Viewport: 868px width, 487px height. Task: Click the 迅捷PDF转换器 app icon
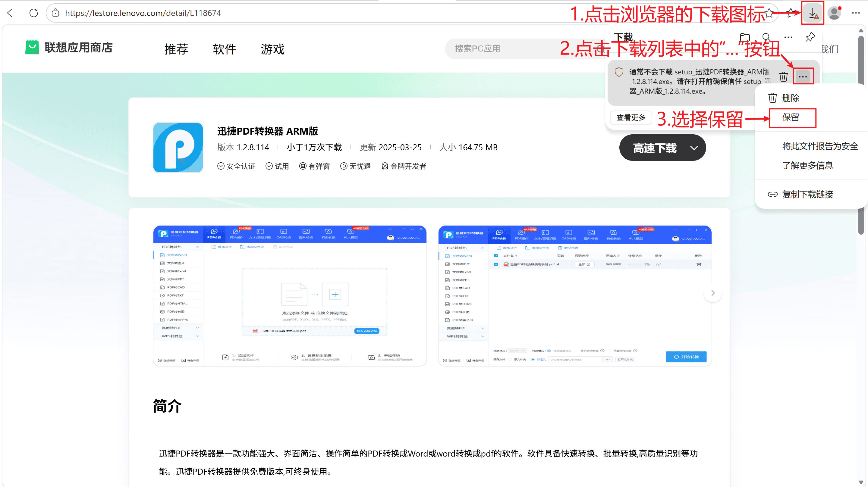point(178,148)
